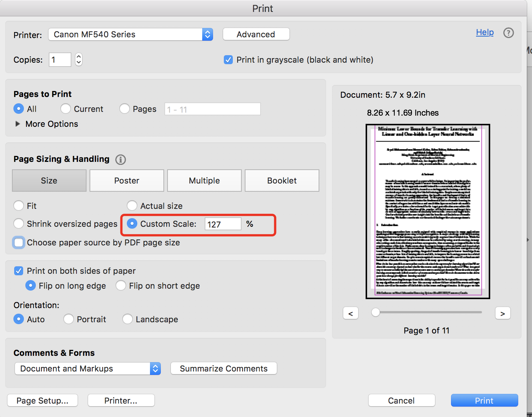Select Flip on short edge
The width and height of the screenshot is (532, 417).
coord(121,286)
